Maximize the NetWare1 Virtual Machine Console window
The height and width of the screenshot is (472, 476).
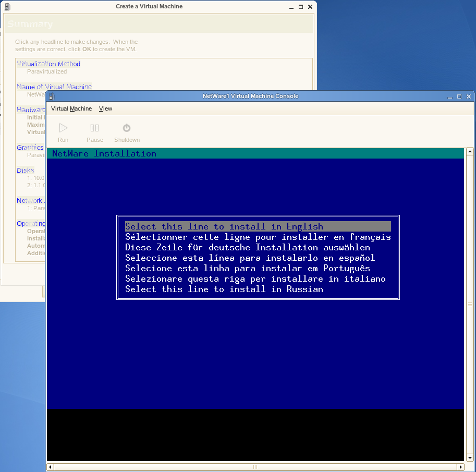tap(459, 96)
